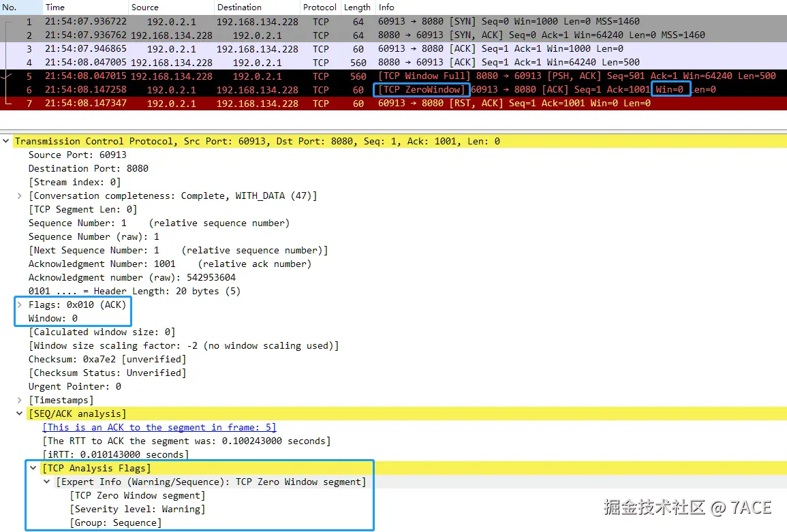Click packet 1 source address 192.0.2.1
This screenshot has width=787, height=532.
click(x=172, y=22)
